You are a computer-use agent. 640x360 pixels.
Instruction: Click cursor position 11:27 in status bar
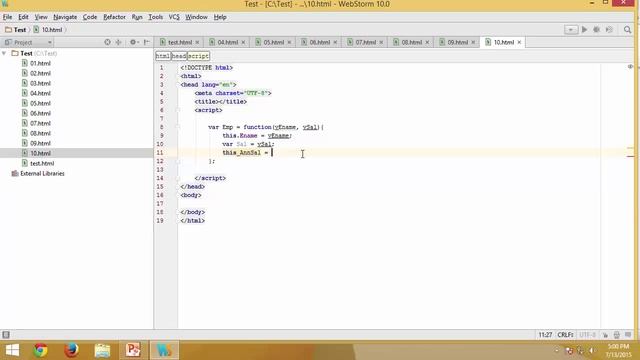(x=545, y=335)
